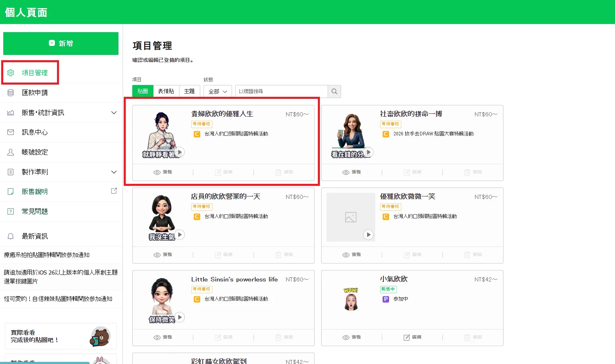The width and height of the screenshot is (615, 364).
Task: Open the title 貴婦欣欣的優雅人生
Action: tap(222, 114)
